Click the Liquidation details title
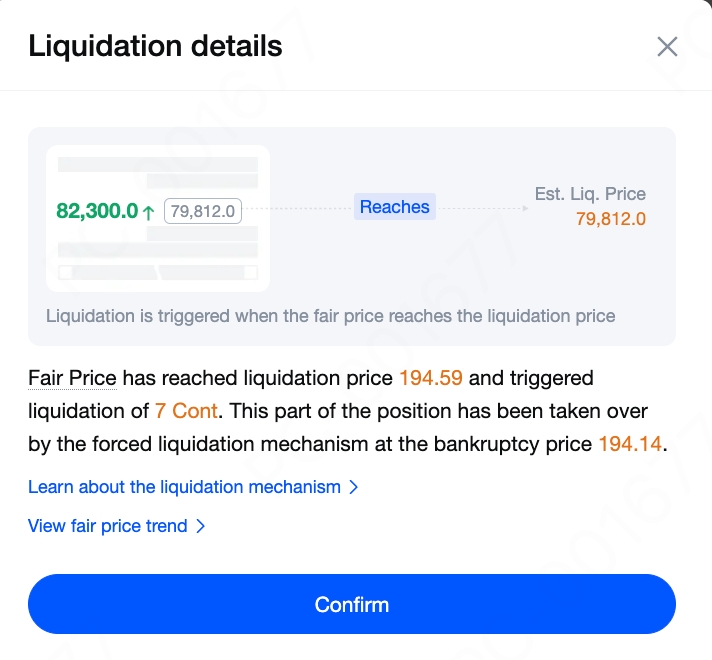 click(155, 46)
